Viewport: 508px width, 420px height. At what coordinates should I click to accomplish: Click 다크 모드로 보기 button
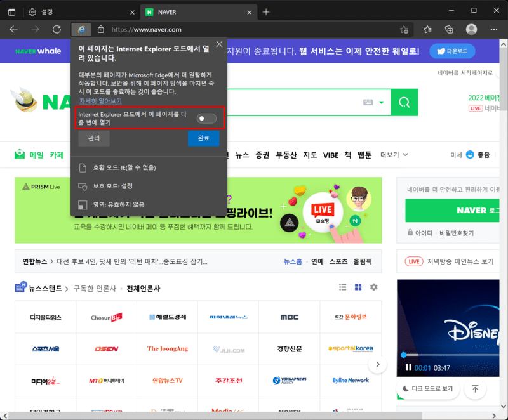tap(428, 389)
